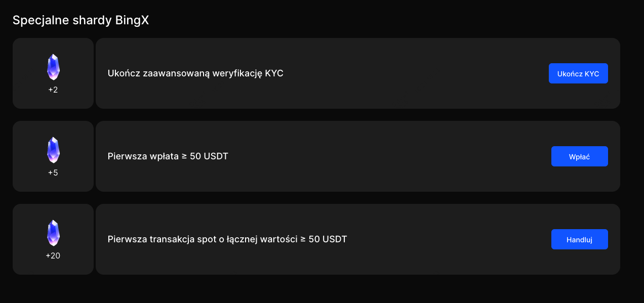Click the +5 shard reward amount
Screen dimensions: 644x303
click(x=53, y=173)
